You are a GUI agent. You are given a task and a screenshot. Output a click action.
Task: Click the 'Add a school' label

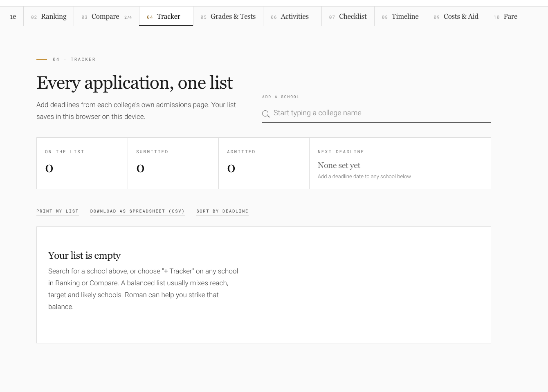(281, 97)
